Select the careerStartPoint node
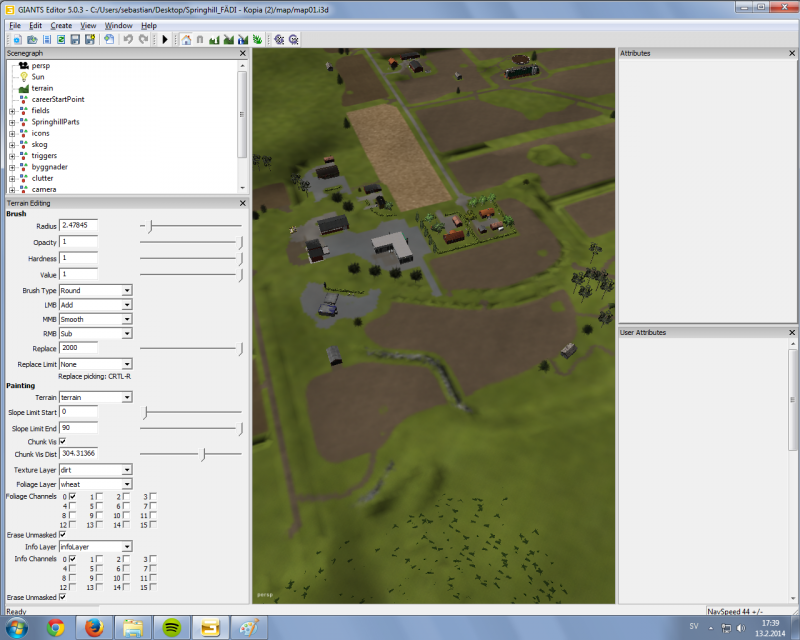800x640 pixels. pos(58,99)
